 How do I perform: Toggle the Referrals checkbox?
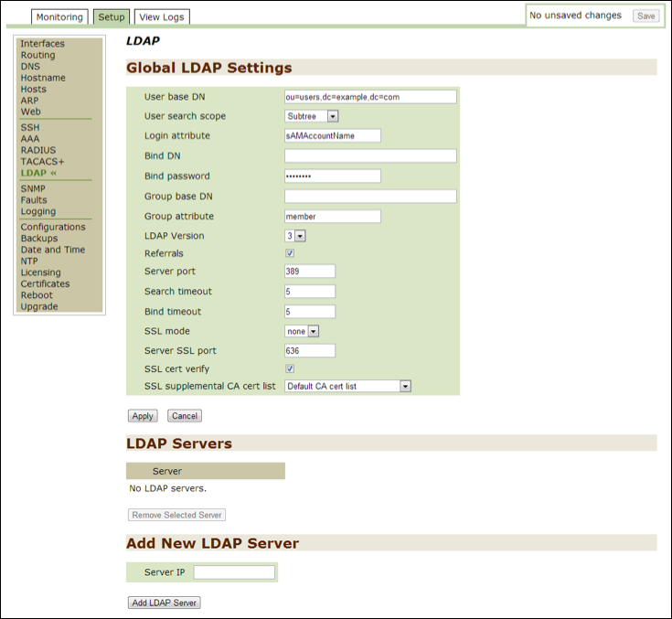tap(290, 253)
